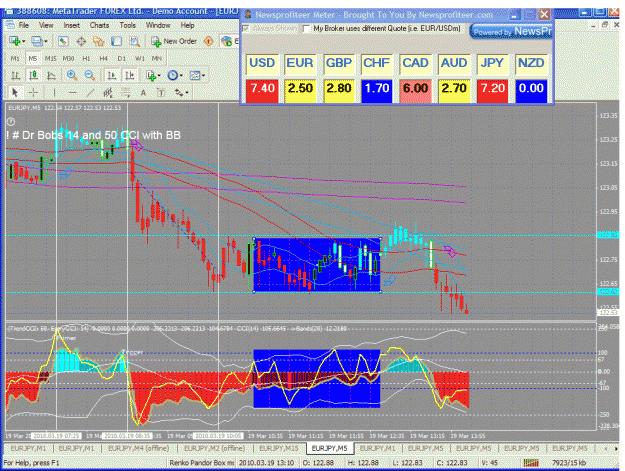Switch chart to candlesticks style

pyautogui.click(x=33, y=75)
